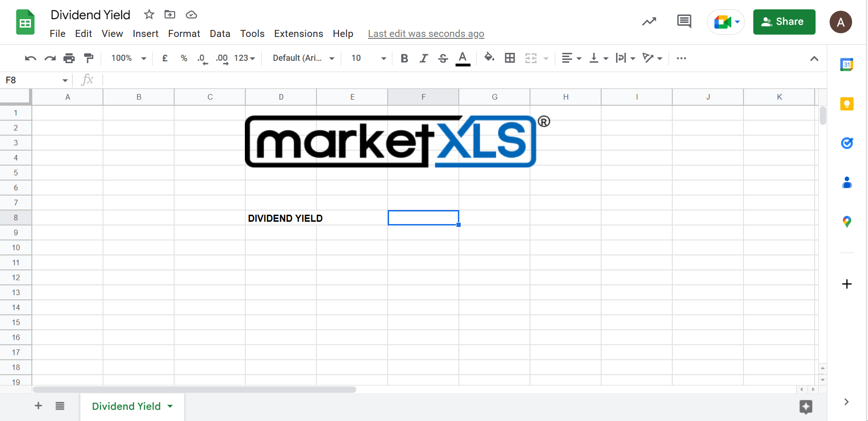Open version history via last edit link
This screenshot has width=868, height=421.
[x=426, y=33]
